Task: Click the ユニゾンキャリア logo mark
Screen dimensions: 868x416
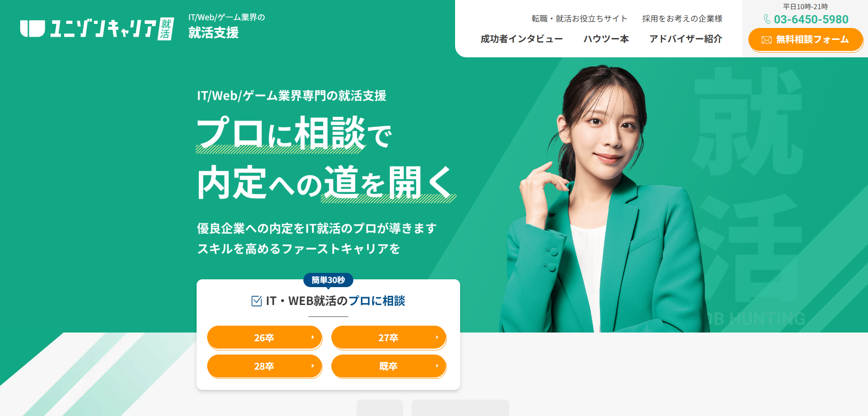Action: point(33,28)
